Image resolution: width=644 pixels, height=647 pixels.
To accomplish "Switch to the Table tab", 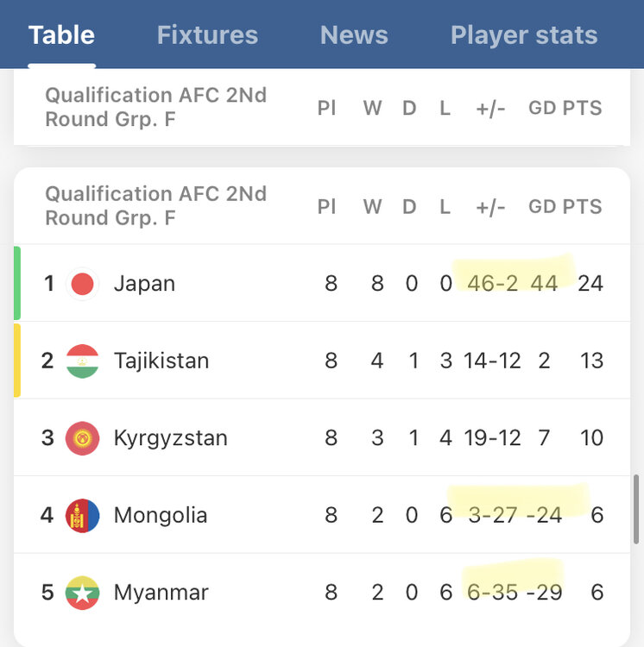I will [x=61, y=35].
